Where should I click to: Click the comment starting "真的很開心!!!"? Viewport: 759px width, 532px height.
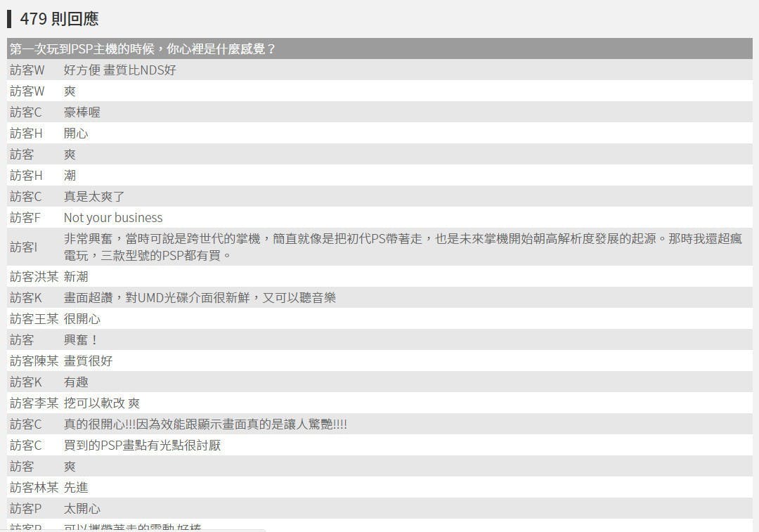click(205, 424)
